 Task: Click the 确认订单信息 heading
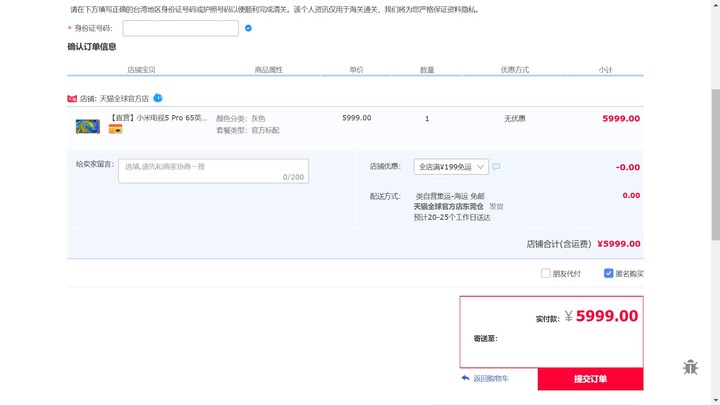(92, 46)
